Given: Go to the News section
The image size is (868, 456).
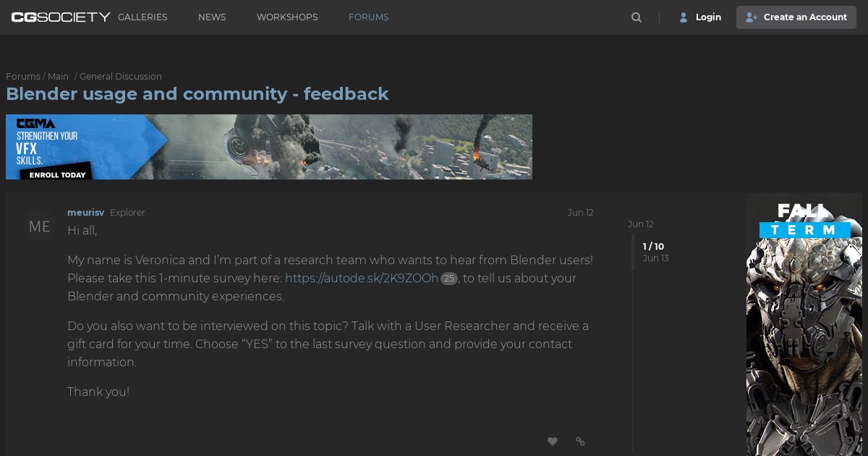Looking at the screenshot, I should (212, 17).
